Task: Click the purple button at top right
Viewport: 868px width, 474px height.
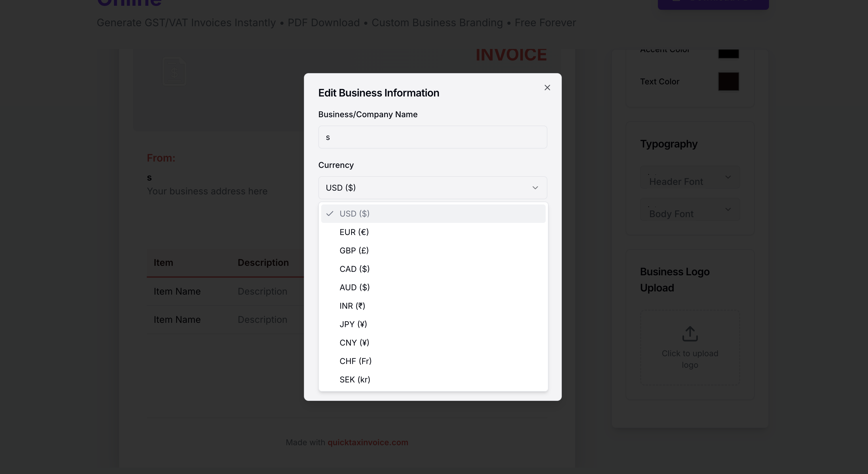Action: [713, 4]
